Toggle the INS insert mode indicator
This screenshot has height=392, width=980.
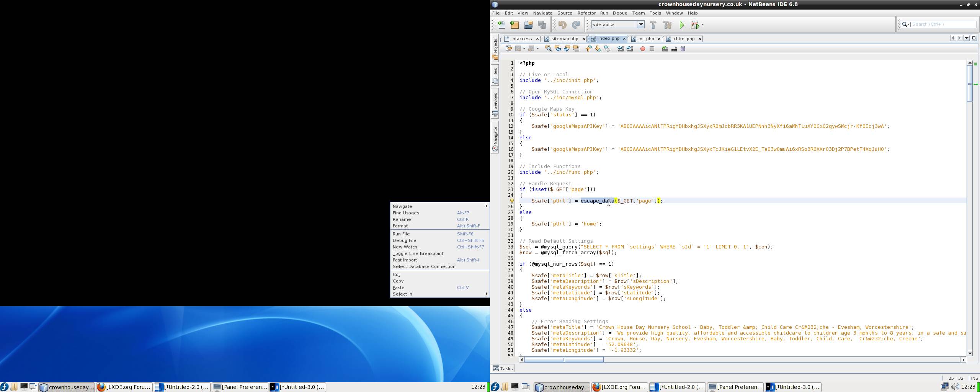[x=974, y=378]
